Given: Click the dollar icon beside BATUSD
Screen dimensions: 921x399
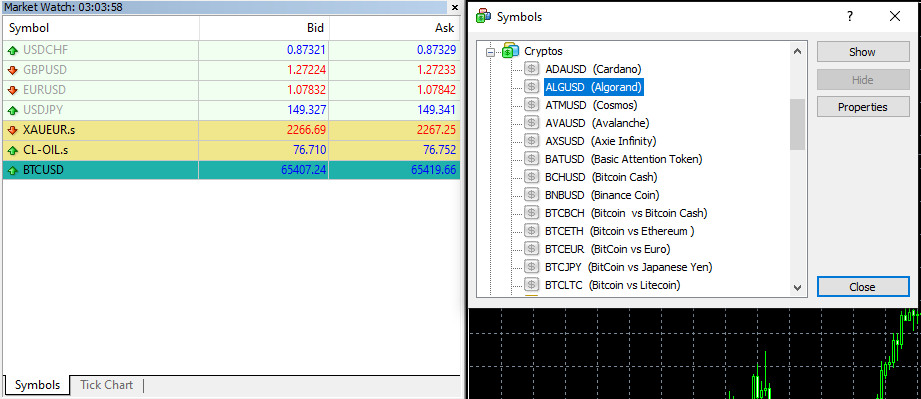Looking at the screenshot, I should point(531,159).
